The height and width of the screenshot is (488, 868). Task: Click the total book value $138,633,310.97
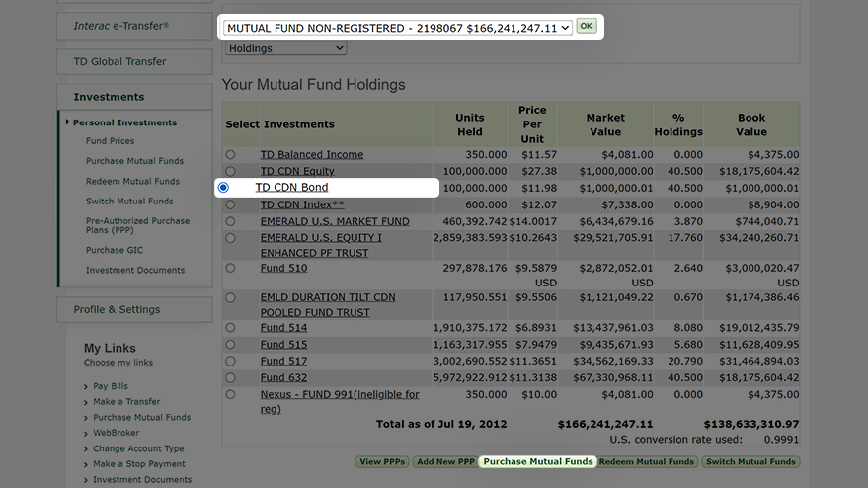tap(751, 425)
